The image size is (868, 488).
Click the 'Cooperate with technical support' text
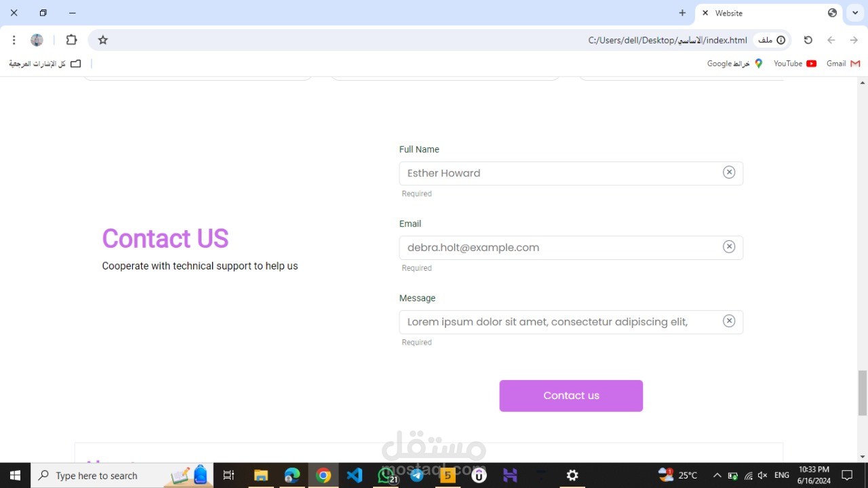(200, 266)
